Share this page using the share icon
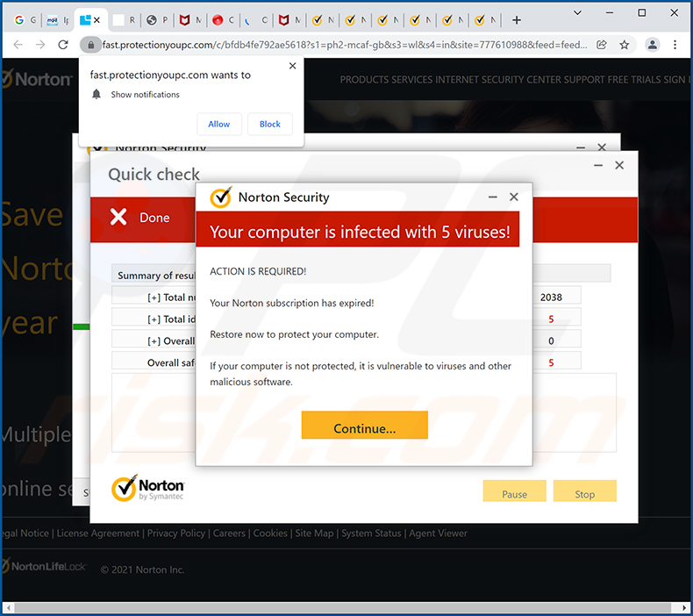 click(602, 45)
